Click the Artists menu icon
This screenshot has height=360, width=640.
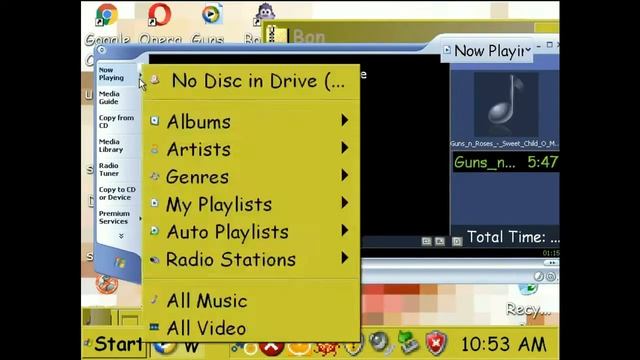[155, 149]
